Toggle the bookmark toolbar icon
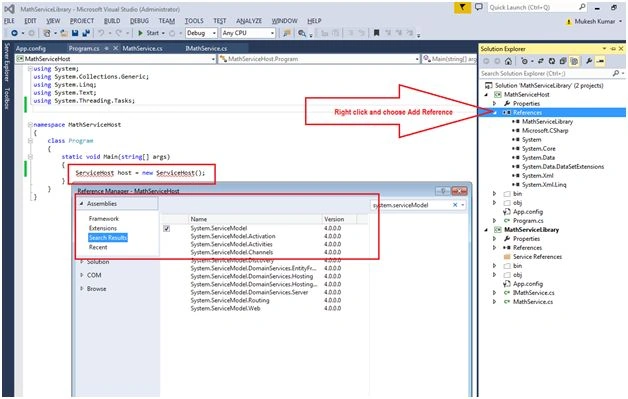Screen dimensions: 628x399 pyautogui.click(x=376, y=33)
